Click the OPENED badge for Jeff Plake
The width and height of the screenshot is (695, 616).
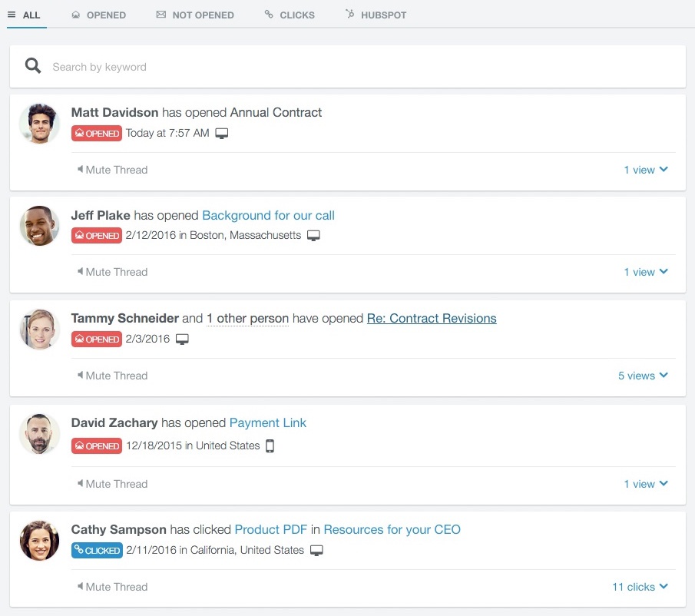(x=97, y=236)
